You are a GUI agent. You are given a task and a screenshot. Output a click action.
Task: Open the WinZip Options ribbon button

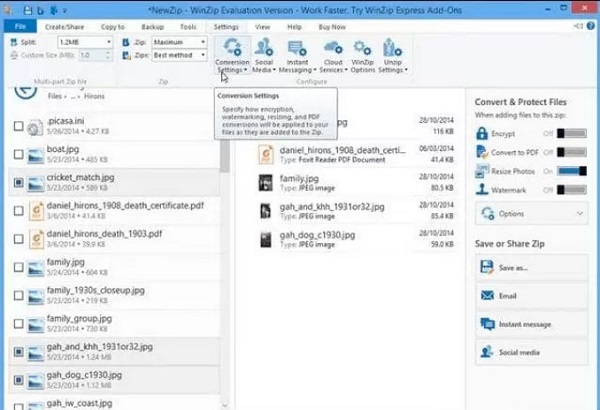click(362, 56)
